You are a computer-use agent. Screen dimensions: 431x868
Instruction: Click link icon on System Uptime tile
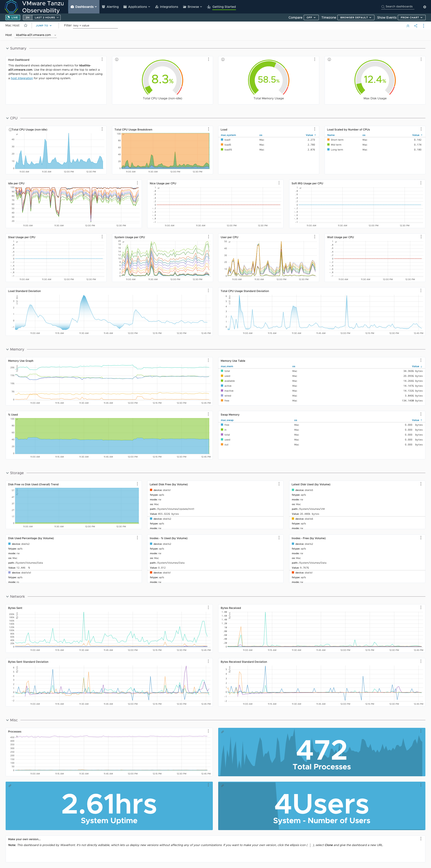(10, 786)
